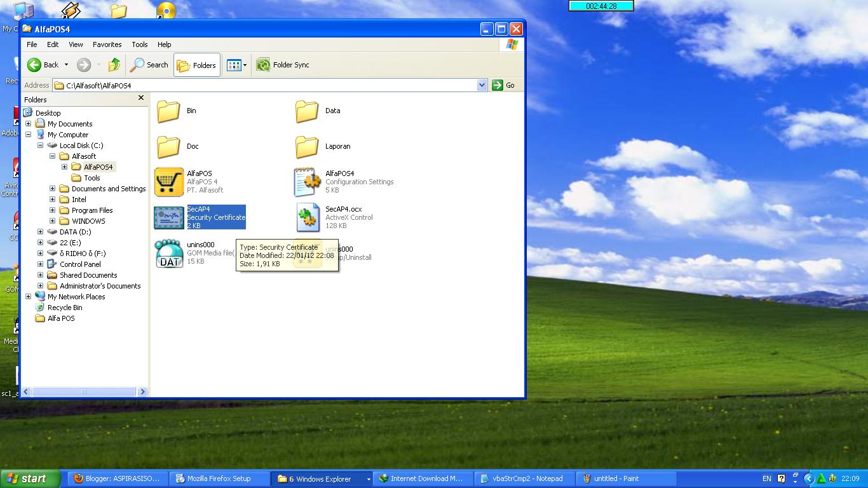Toggle the Folders pane button
The height and width of the screenshot is (488, 868).
(197, 65)
